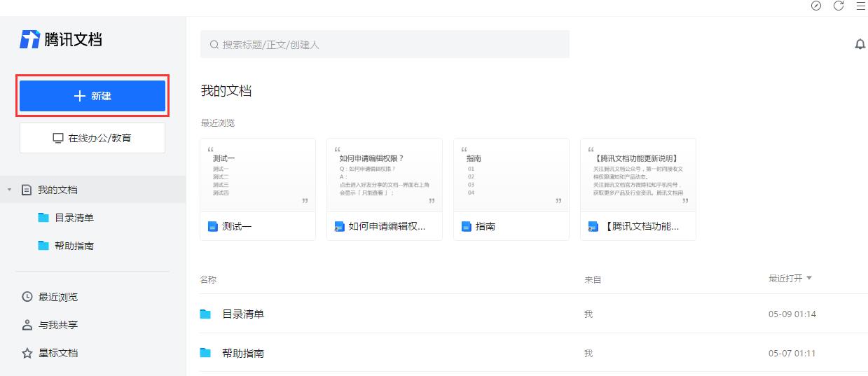
Task: Click the folder icon beside sidebar 目录清单
Action: pos(43,218)
